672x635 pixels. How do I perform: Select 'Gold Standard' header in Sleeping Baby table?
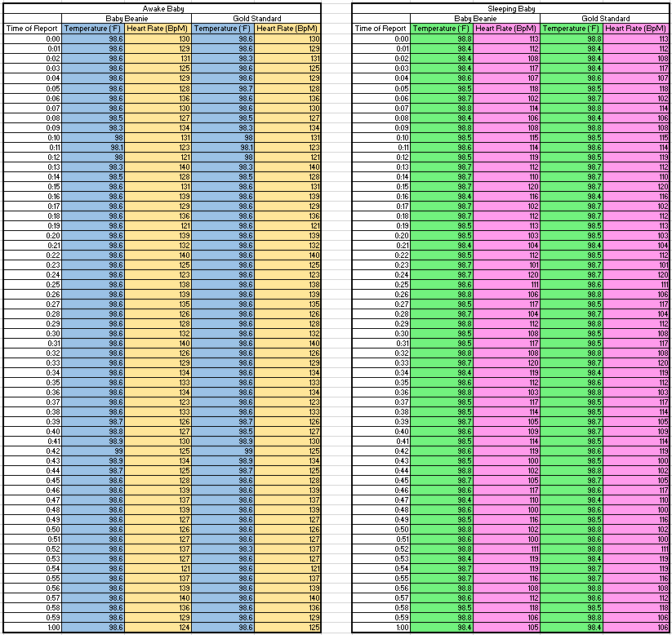[x=605, y=18]
